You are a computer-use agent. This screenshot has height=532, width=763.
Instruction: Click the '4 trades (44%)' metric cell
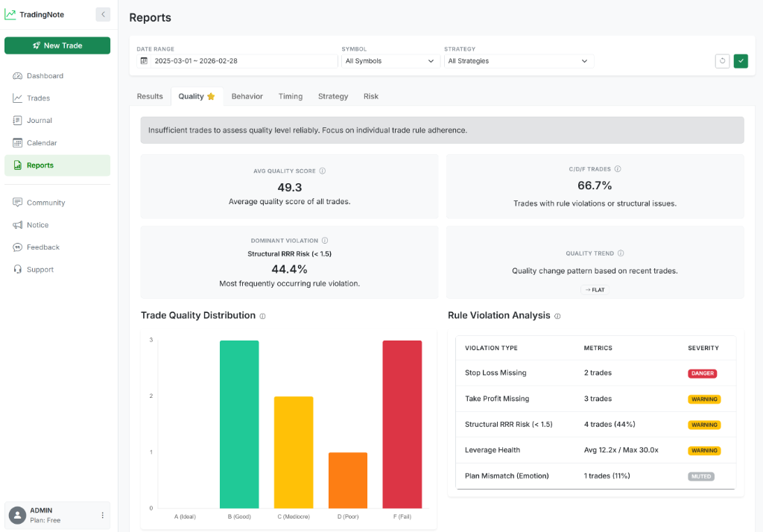pos(610,425)
